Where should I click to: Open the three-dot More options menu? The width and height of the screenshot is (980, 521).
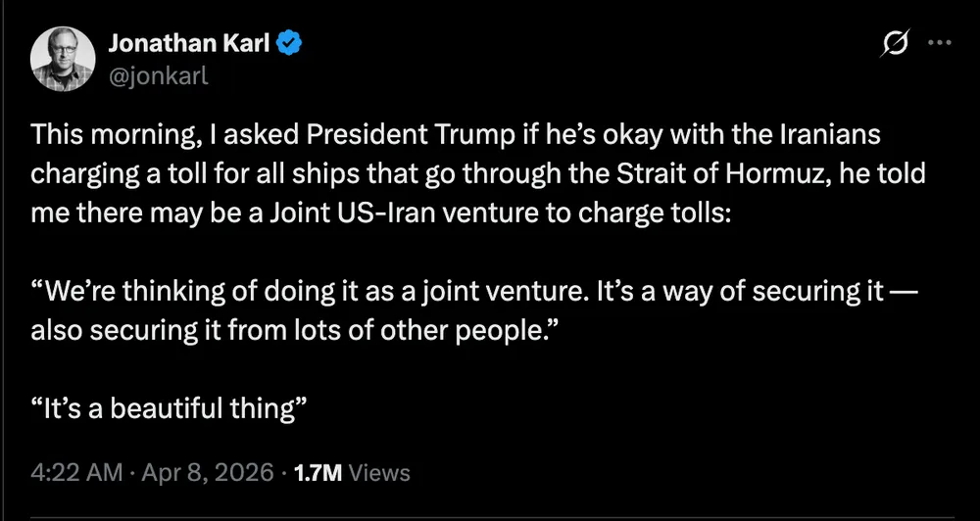pyautogui.click(x=939, y=43)
